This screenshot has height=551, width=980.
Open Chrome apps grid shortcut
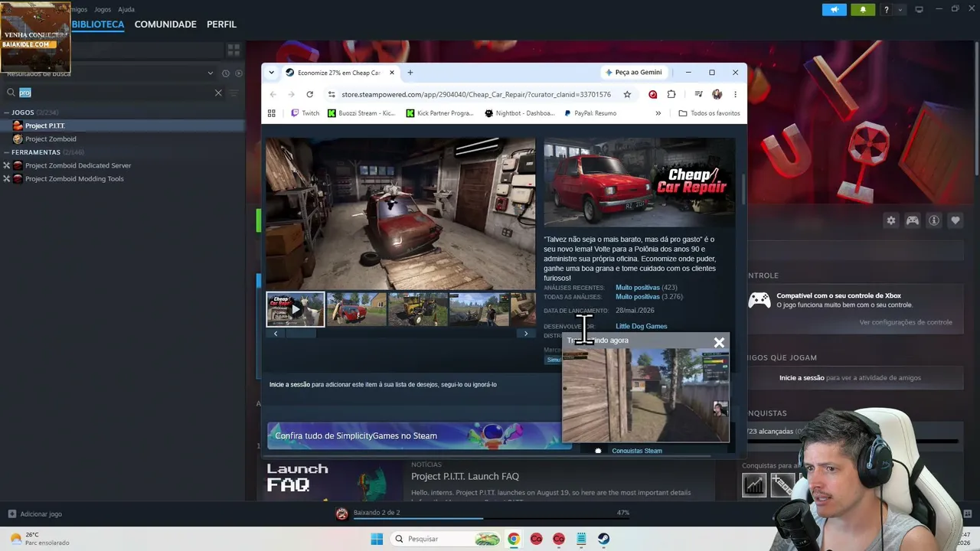tap(271, 113)
